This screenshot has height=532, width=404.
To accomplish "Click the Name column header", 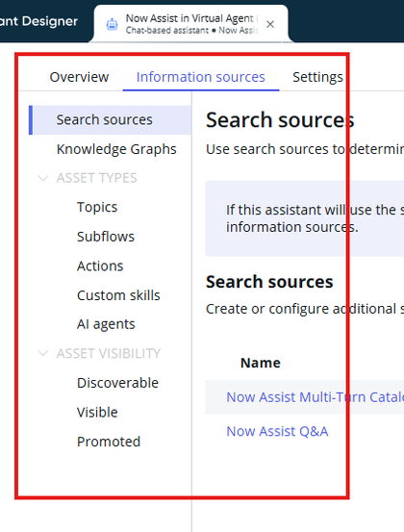I will click(x=260, y=363).
